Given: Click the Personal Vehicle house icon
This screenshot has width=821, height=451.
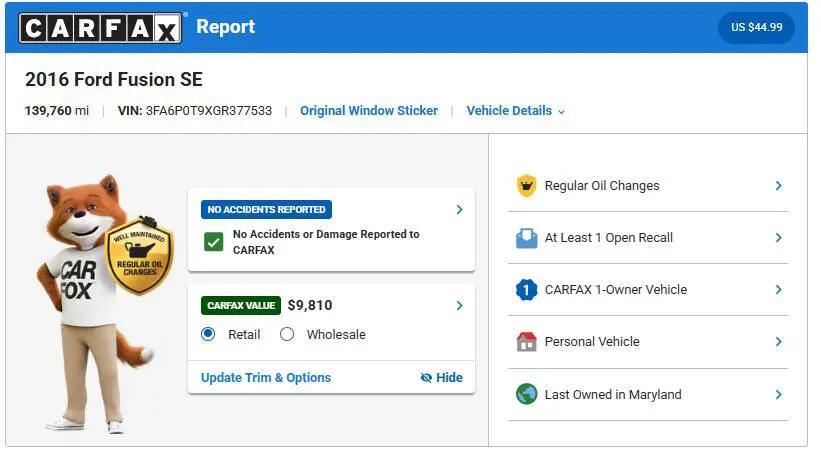Looking at the screenshot, I should point(526,342).
